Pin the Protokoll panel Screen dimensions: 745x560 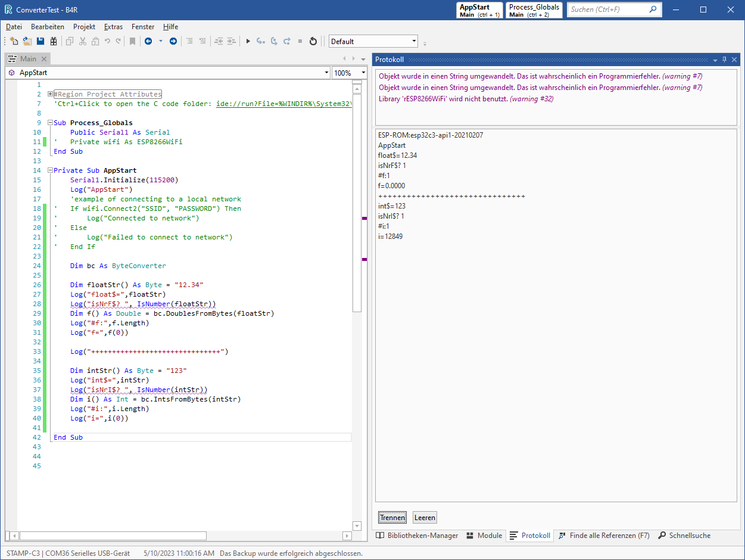[x=724, y=60]
